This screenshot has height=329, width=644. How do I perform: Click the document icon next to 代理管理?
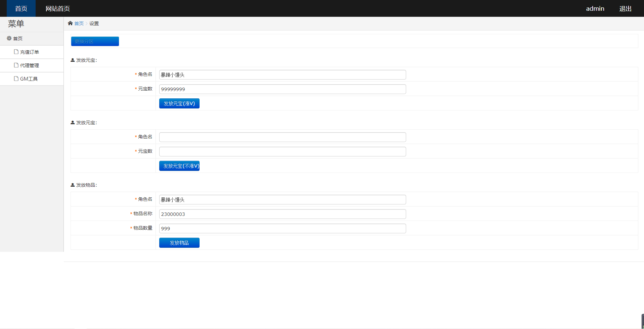coord(16,65)
